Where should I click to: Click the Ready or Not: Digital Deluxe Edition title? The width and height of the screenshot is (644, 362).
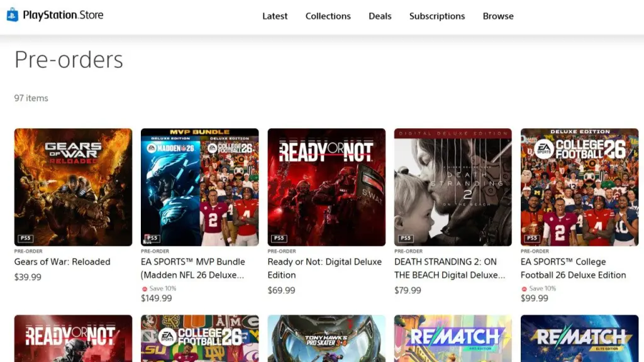point(325,268)
